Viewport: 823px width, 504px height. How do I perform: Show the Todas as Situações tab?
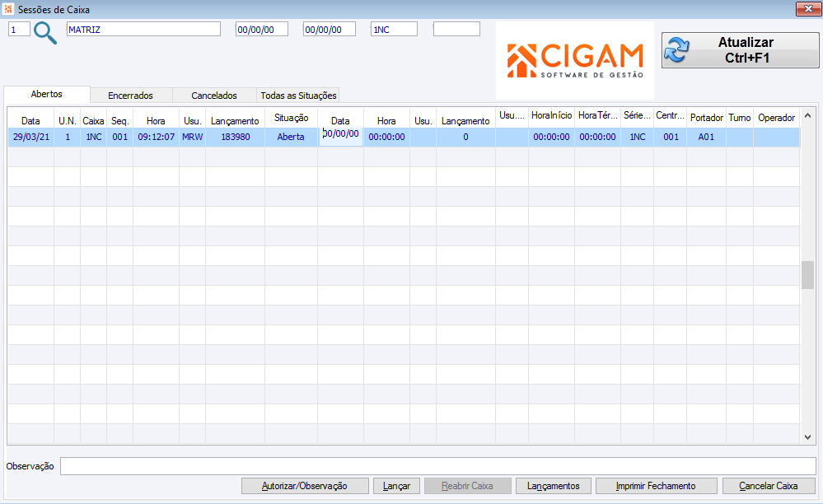pos(298,96)
